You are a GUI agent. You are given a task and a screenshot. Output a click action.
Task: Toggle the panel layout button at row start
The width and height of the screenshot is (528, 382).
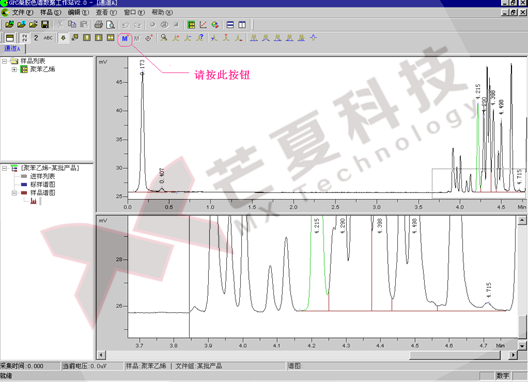point(10,38)
